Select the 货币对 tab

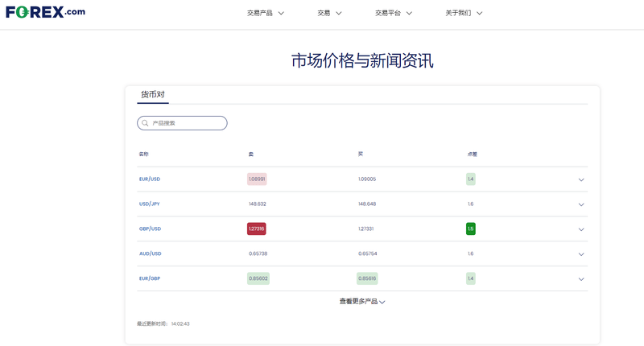tap(153, 95)
